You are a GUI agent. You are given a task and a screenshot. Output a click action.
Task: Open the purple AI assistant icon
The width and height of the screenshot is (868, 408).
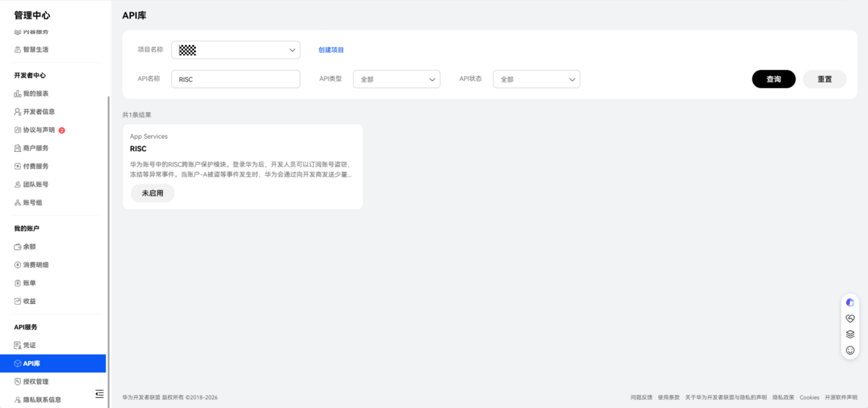[850, 302]
